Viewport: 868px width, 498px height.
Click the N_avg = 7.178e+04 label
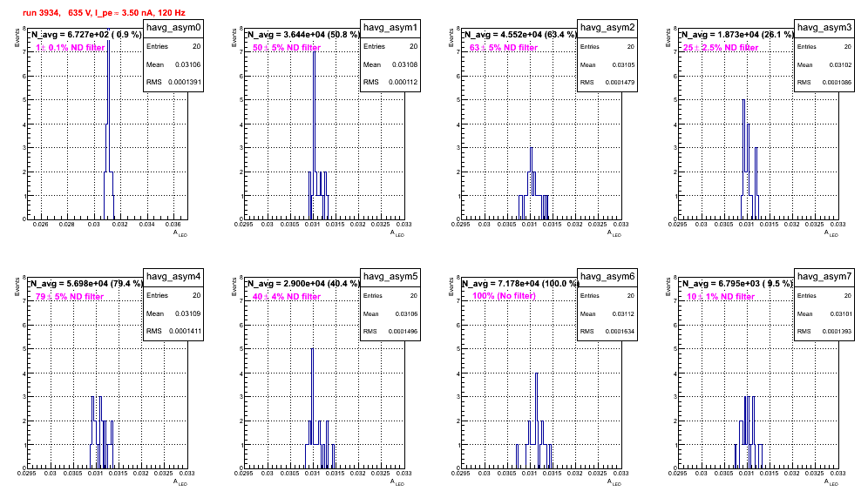coord(519,284)
